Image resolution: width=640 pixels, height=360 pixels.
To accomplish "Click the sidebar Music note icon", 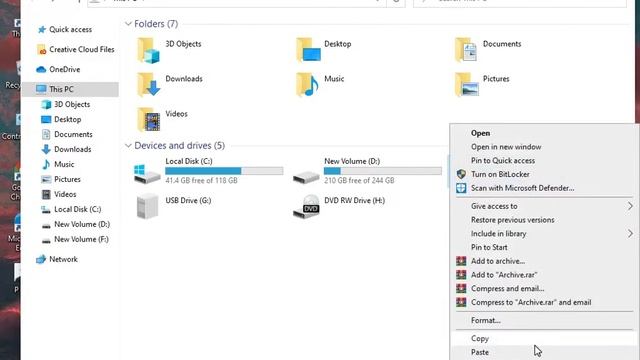I will [x=46, y=164].
